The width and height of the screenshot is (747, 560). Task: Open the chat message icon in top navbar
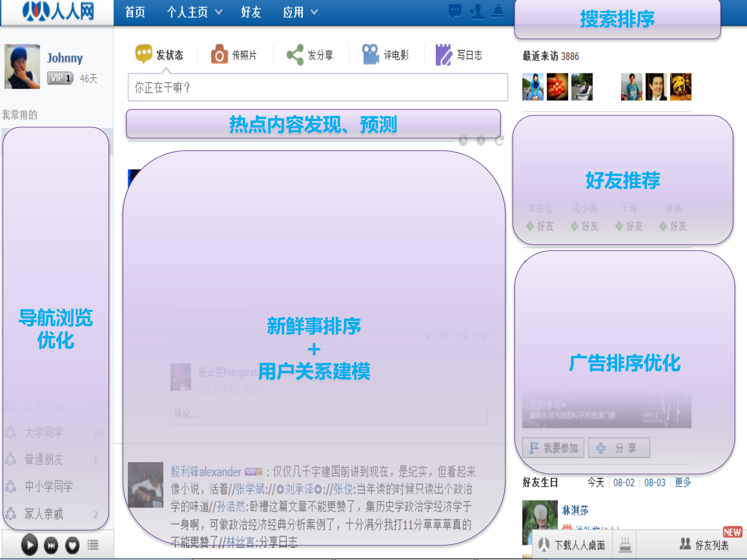tap(455, 12)
